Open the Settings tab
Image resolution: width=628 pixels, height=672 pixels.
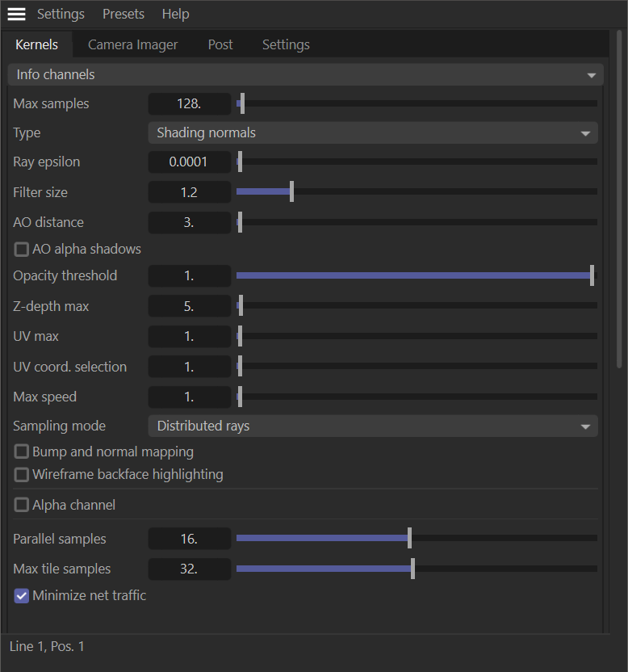click(286, 44)
